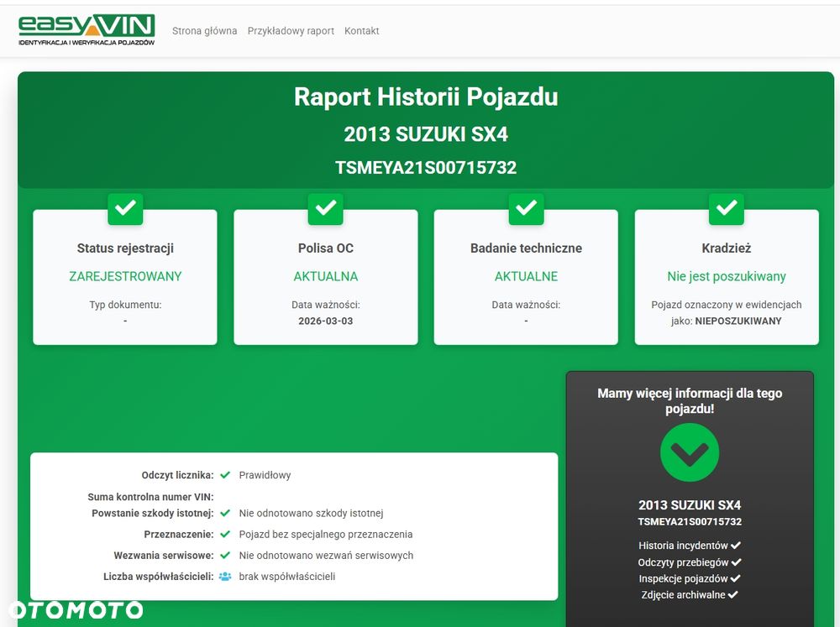Click Nie odnotowano wezwań serwisowych text

coord(326,556)
